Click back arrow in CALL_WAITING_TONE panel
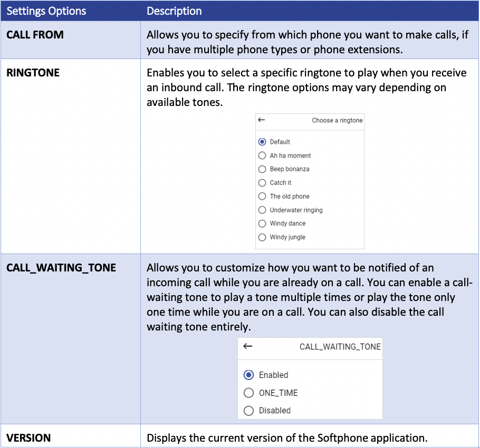Image resolution: width=480 pixels, height=448 pixels. pos(248,346)
